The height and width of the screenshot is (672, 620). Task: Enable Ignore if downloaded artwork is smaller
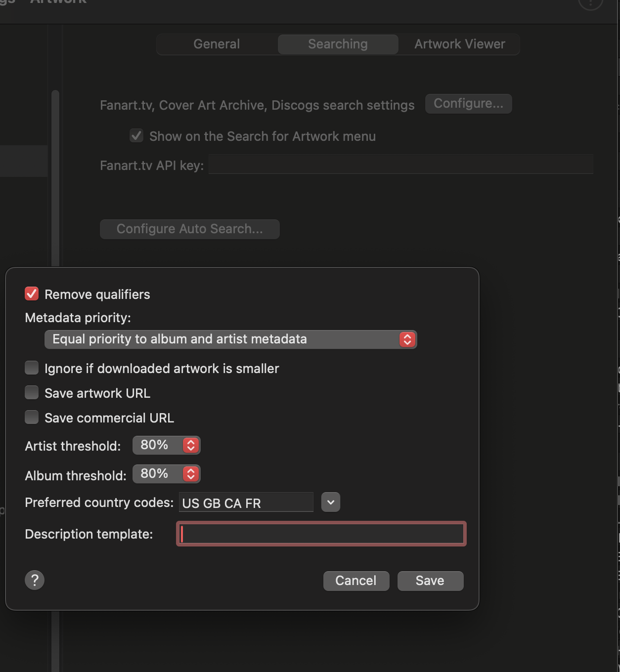click(x=32, y=368)
